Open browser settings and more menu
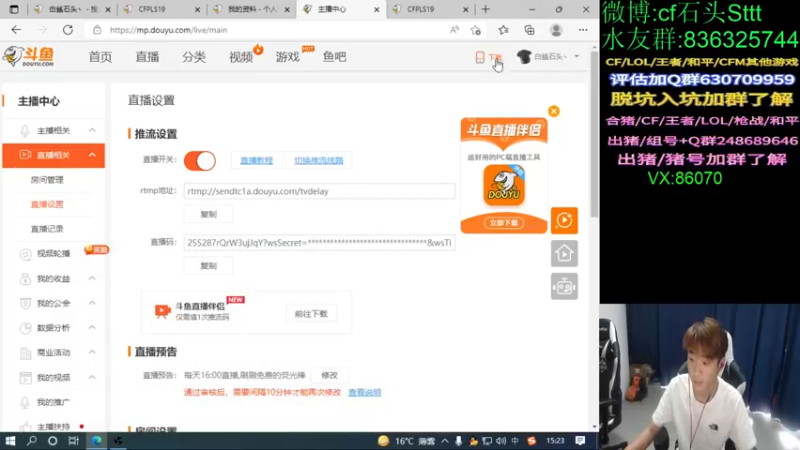Screen dimensions: 800x450 tap(583, 30)
